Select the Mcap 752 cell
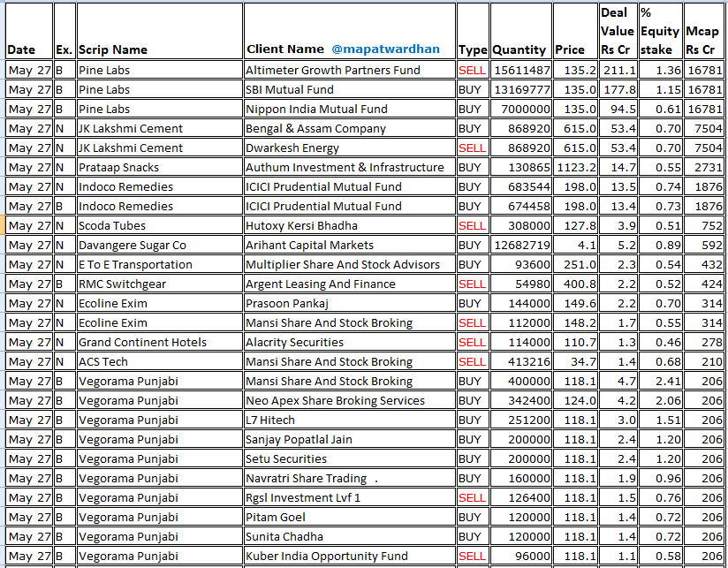 703,225
